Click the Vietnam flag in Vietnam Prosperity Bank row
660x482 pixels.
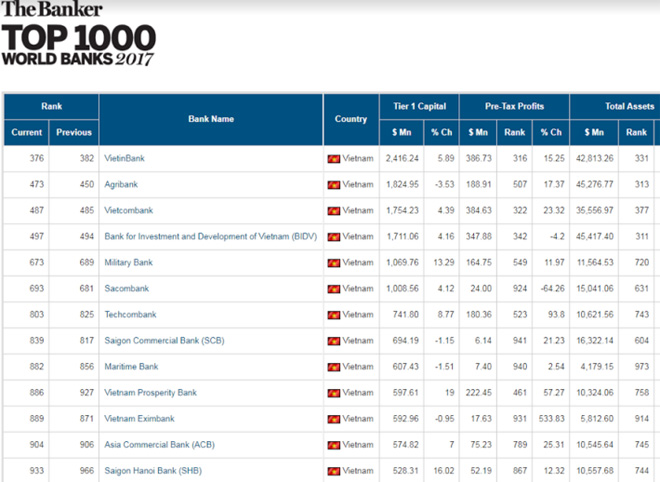click(x=334, y=394)
